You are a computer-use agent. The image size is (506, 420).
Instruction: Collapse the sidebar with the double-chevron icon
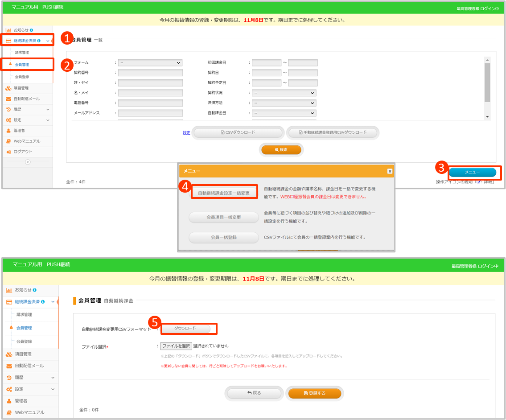pos(27,162)
